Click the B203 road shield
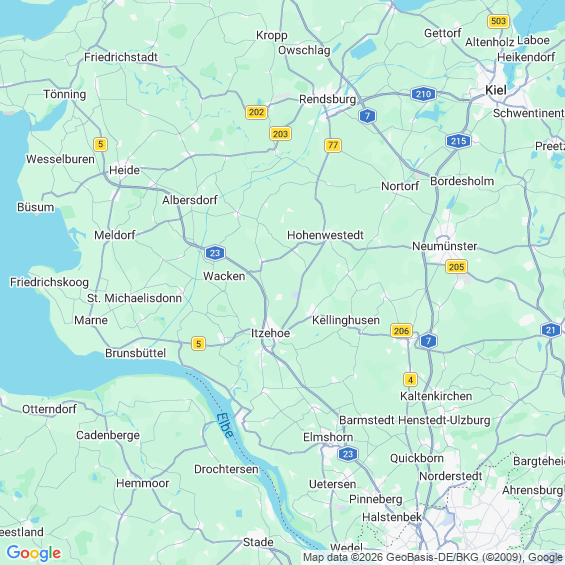 280,134
